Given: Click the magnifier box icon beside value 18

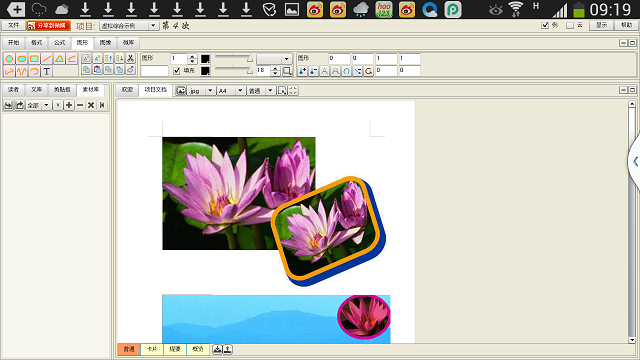Looking at the screenshot, I should click(x=287, y=71).
